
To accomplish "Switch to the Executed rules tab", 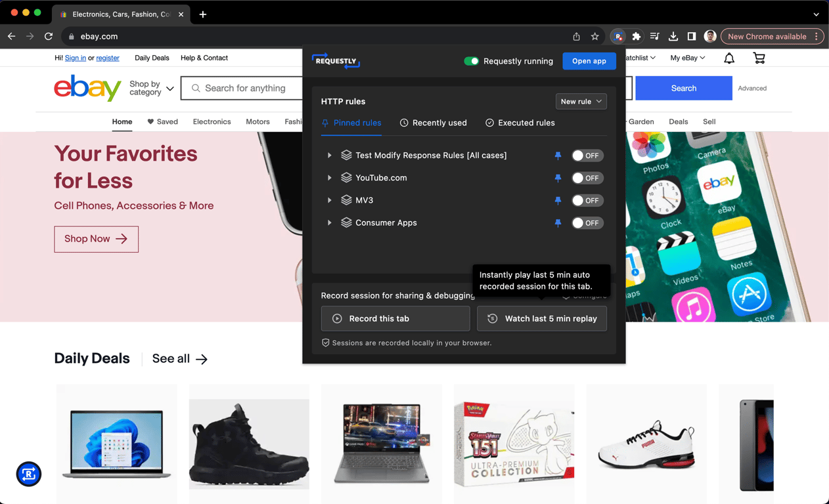I will click(x=520, y=123).
